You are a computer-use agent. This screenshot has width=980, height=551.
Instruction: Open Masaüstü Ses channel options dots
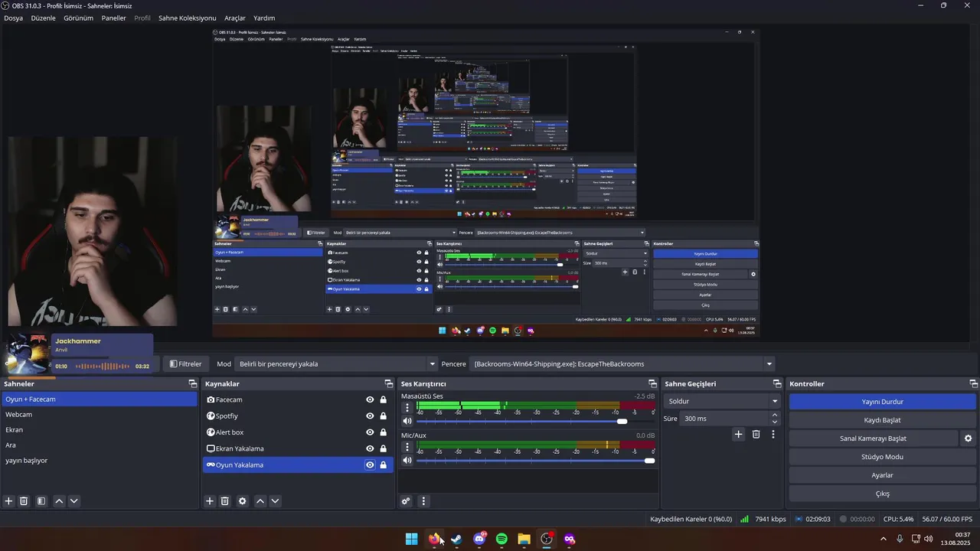pos(407,407)
